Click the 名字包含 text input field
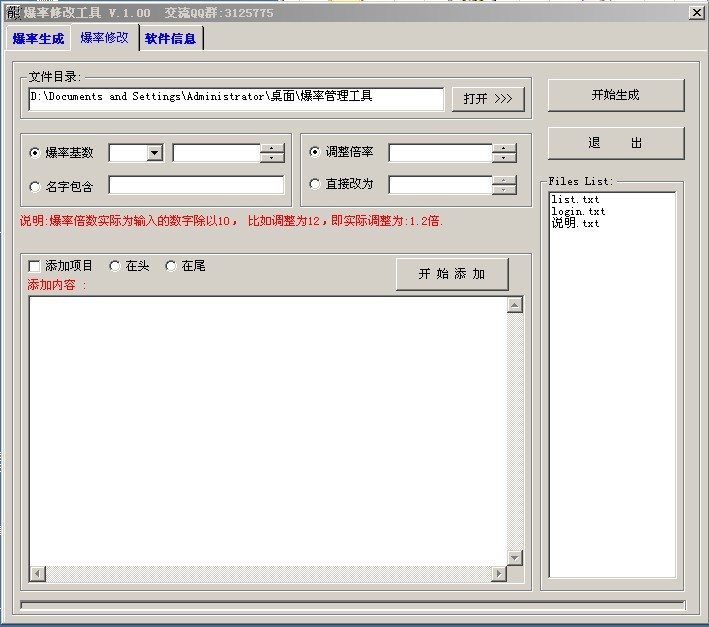Viewport: 709px width, 627px height. click(x=196, y=185)
